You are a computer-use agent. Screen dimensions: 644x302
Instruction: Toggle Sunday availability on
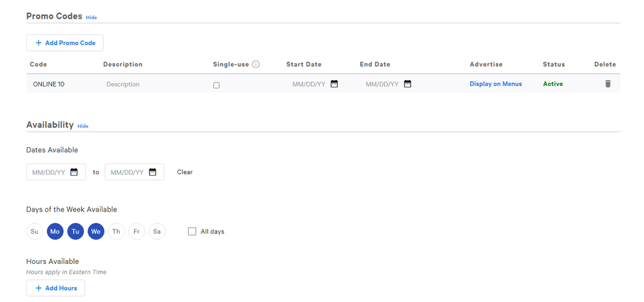35,231
